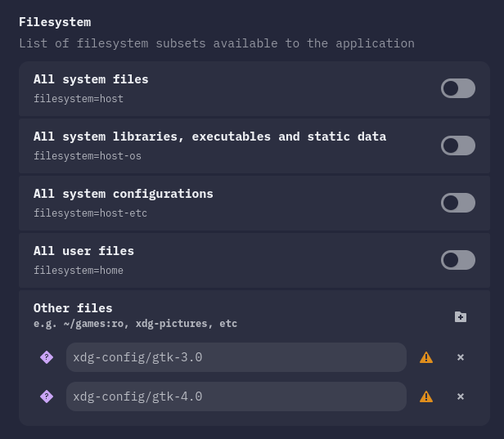Enable the All system files switch

tap(457, 88)
